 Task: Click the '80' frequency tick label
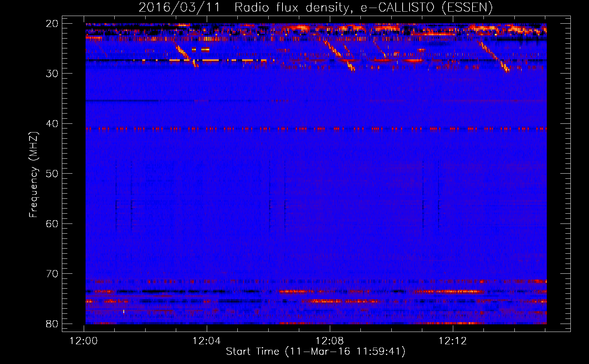(52, 324)
